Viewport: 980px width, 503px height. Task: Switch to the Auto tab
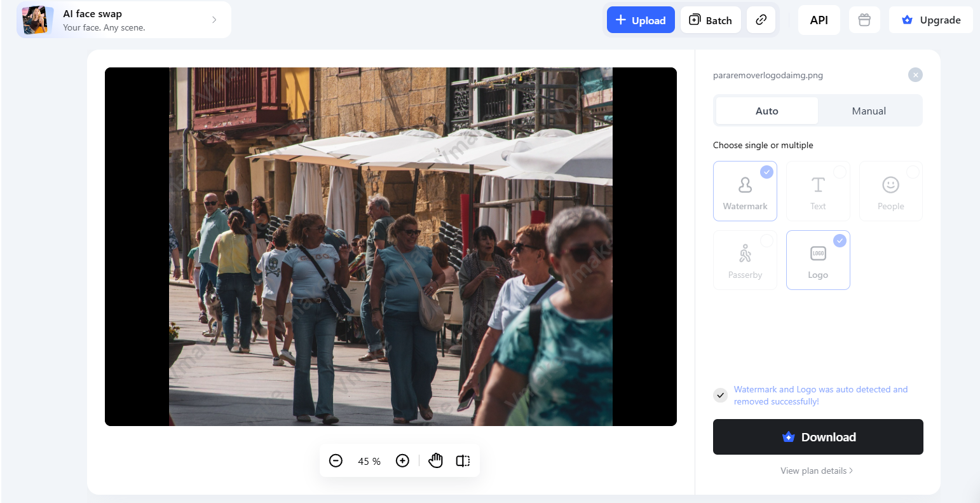pyautogui.click(x=767, y=111)
